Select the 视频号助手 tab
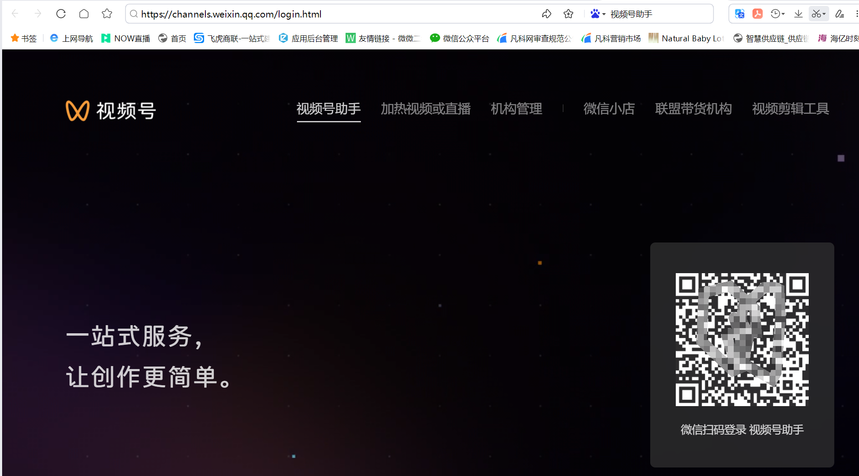Viewport: 859px width, 476px height. pos(329,109)
